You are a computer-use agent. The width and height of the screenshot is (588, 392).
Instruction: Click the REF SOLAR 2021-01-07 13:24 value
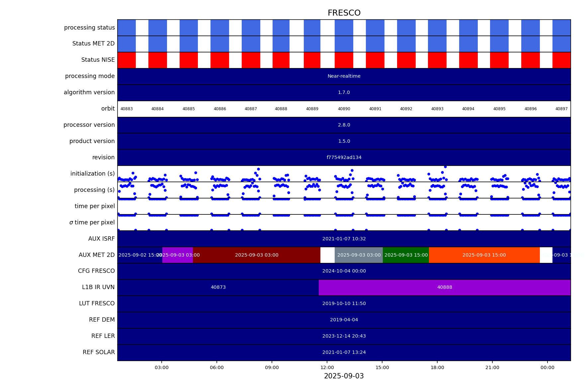[344, 352]
